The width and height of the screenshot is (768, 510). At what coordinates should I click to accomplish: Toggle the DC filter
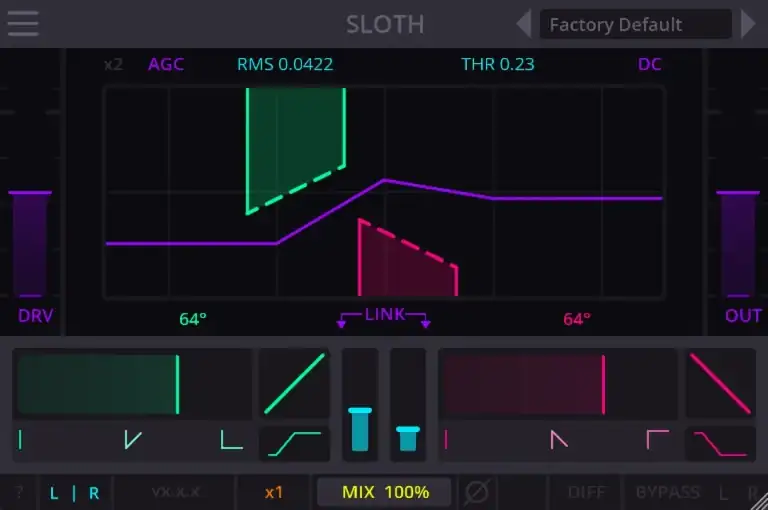point(649,64)
